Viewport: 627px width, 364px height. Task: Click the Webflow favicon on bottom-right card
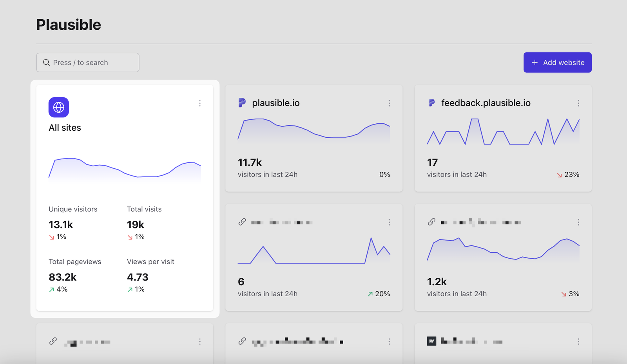(431, 341)
